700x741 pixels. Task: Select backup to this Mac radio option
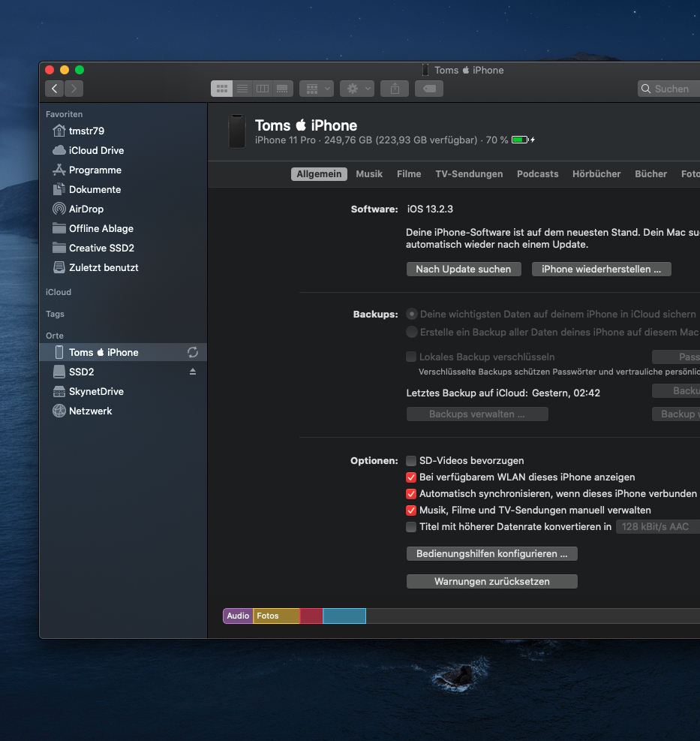(412, 333)
